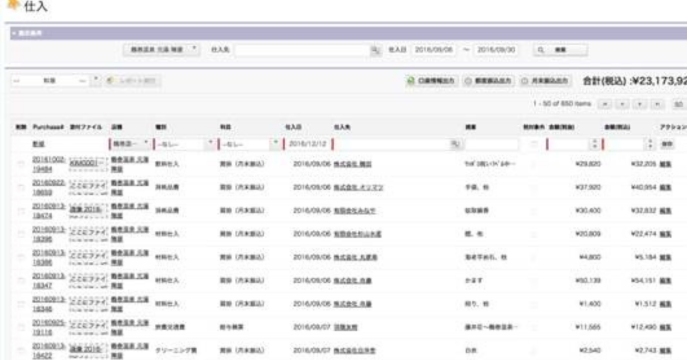Open the attached file on purchase 20161002-19484

pyautogui.click(x=86, y=163)
